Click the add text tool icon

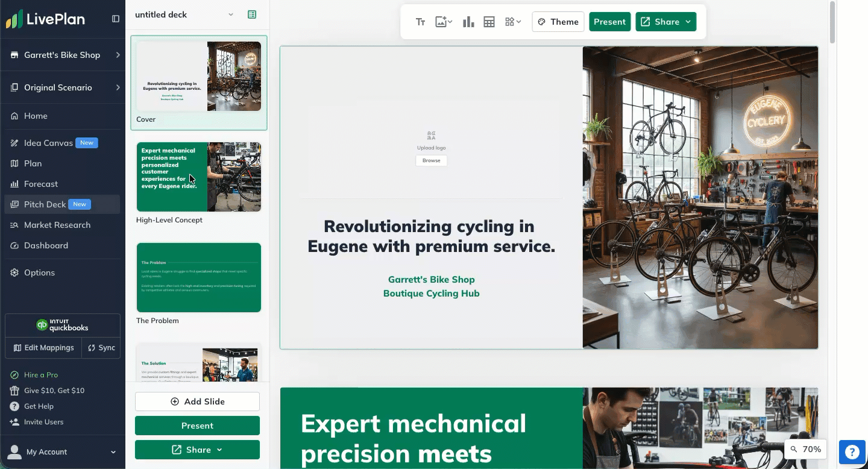[x=421, y=22]
